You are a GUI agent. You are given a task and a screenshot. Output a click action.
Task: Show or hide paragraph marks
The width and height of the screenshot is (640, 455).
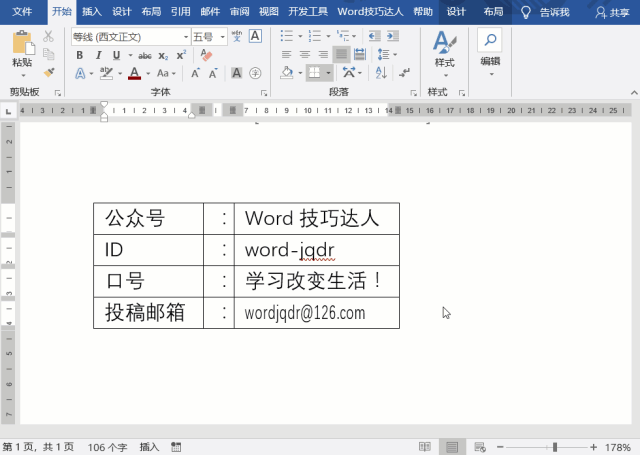point(404,73)
